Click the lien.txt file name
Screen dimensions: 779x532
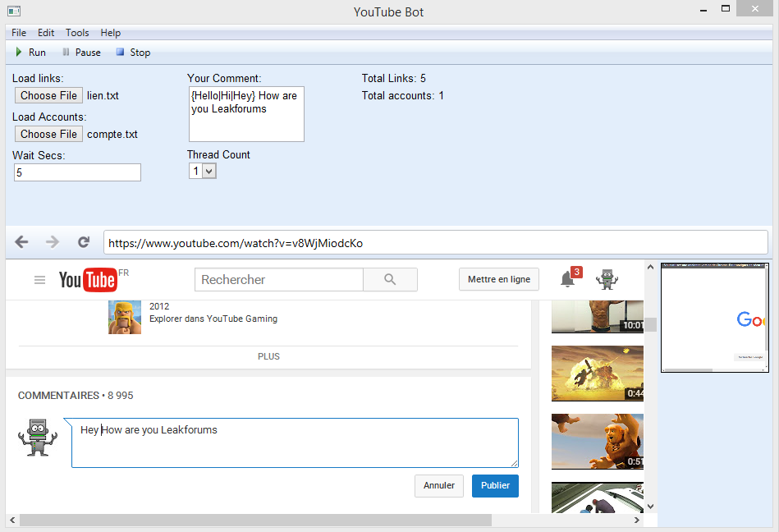click(x=103, y=96)
